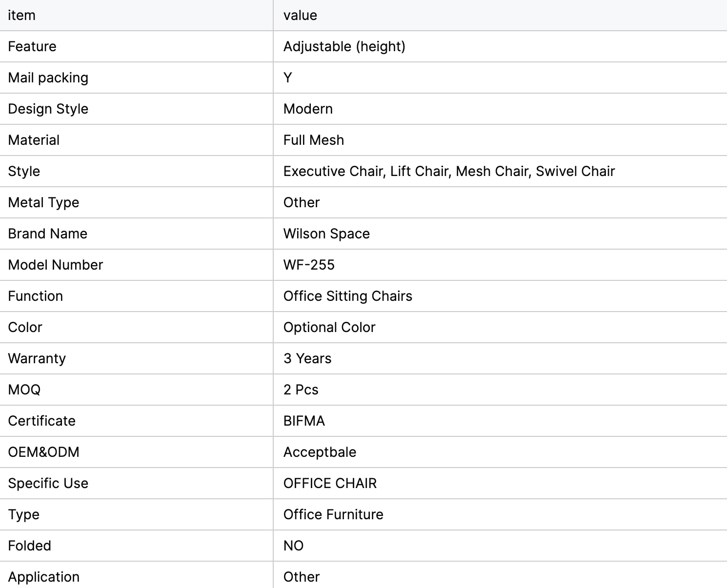Select the 'Adjustable (height)' feature value
The width and height of the screenshot is (727, 588).
point(344,46)
